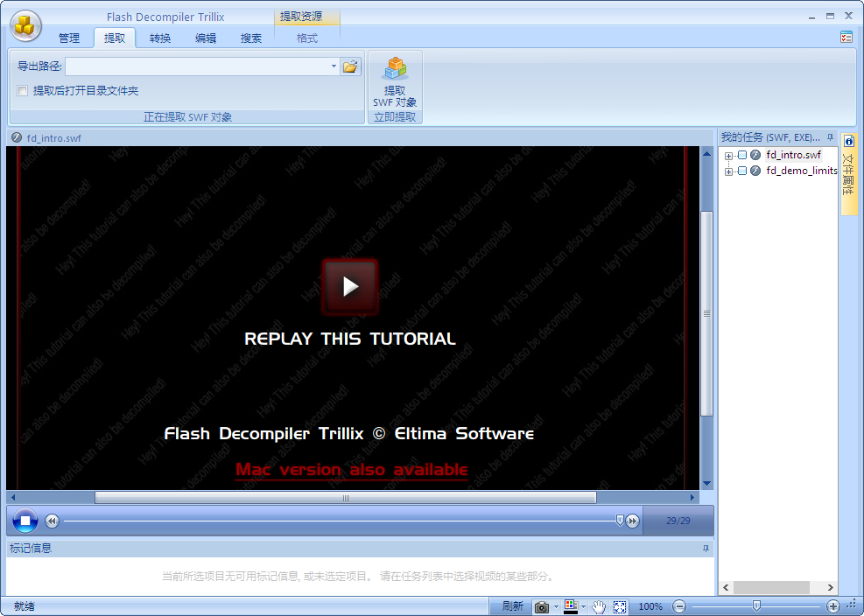Click the playback timeline slider thumb
Viewport: 864px width, 616px height.
620,520
